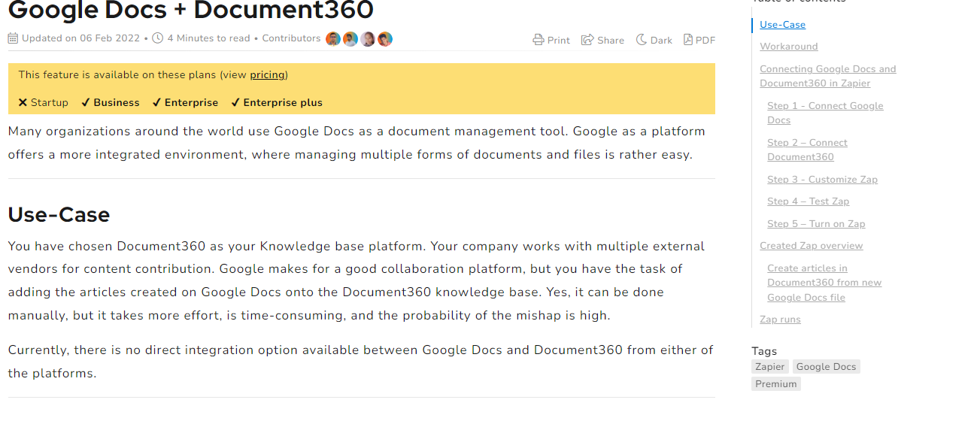The height and width of the screenshot is (421, 980).
Task: Go to Step 2 – Connect Document360
Action: [807, 150]
